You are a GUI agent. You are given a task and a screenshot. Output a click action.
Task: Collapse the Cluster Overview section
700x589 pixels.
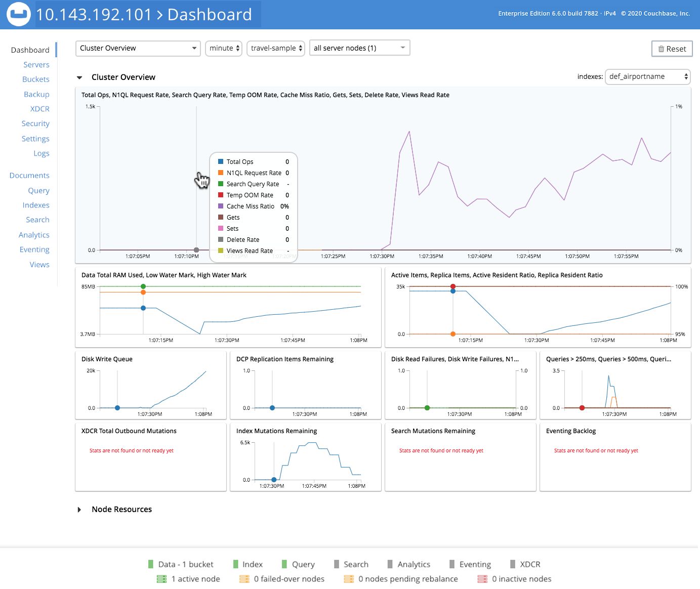click(79, 77)
